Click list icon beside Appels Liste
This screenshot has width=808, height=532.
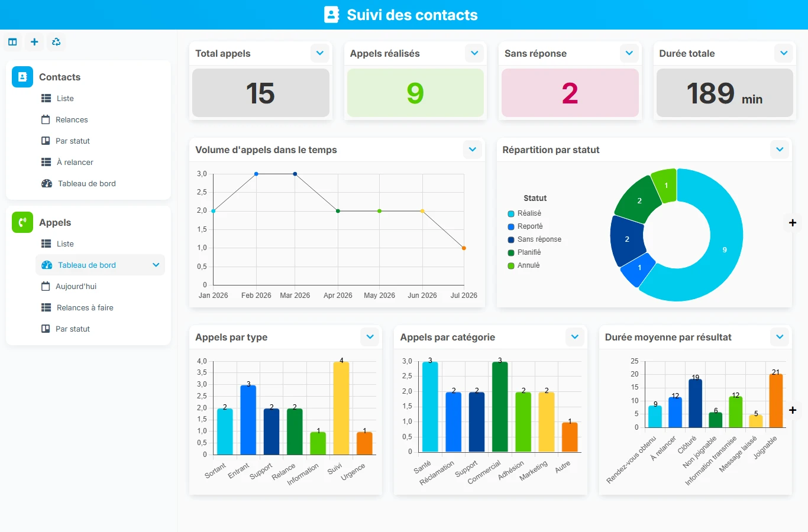tap(46, 244)
